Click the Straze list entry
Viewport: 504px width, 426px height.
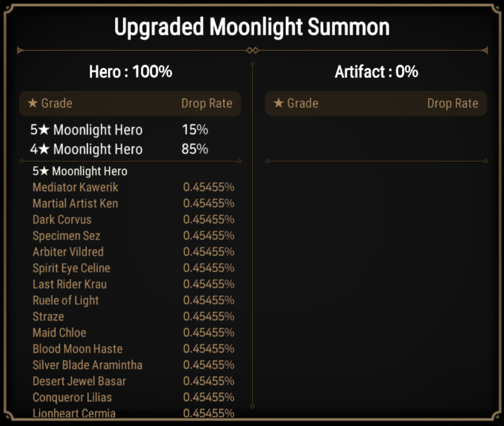48,317
